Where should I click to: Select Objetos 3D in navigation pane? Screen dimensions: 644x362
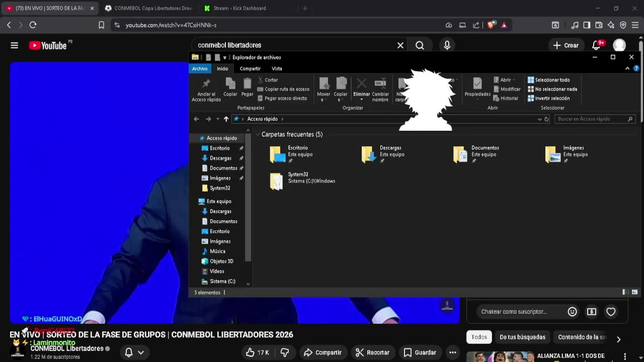[221, 261]
